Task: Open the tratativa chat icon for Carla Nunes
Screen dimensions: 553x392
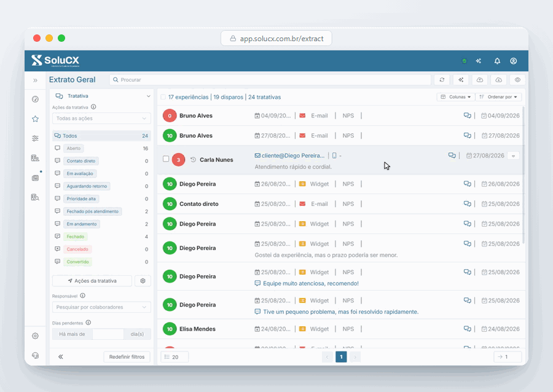Action: 452,155
